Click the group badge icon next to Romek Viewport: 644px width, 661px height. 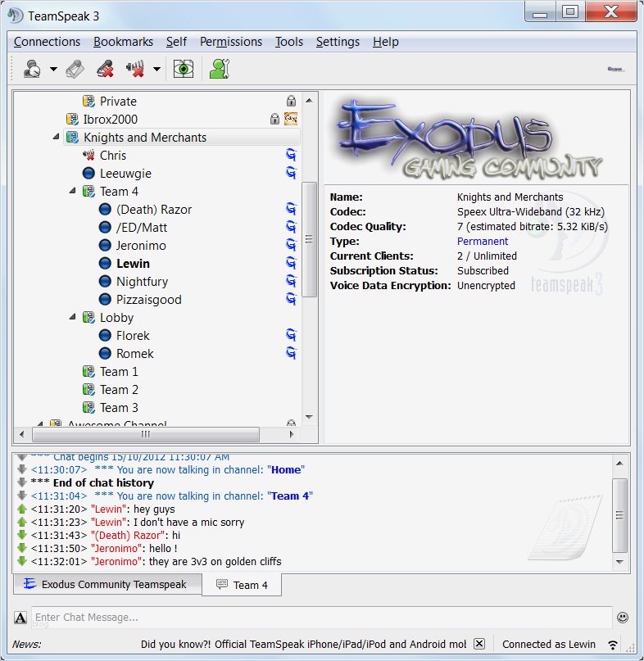291,353
